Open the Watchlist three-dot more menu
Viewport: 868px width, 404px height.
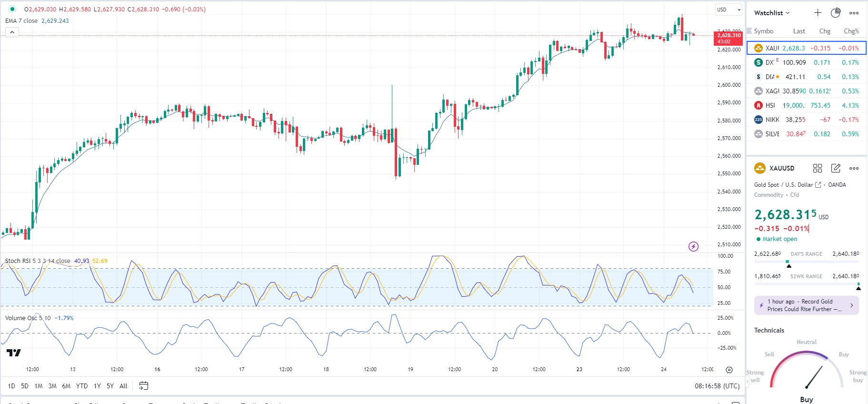point(854,13)
